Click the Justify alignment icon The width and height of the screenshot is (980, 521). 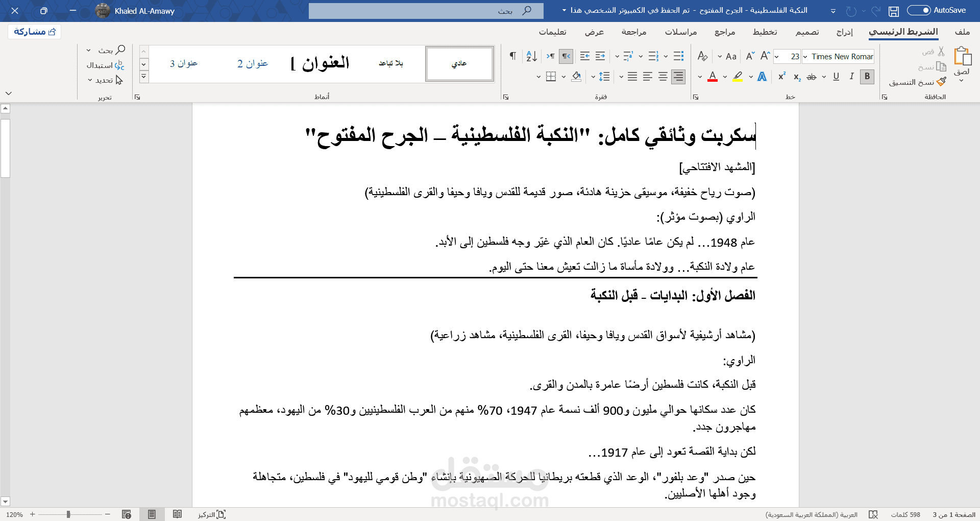pyautogui.click(x=632, y=77)
